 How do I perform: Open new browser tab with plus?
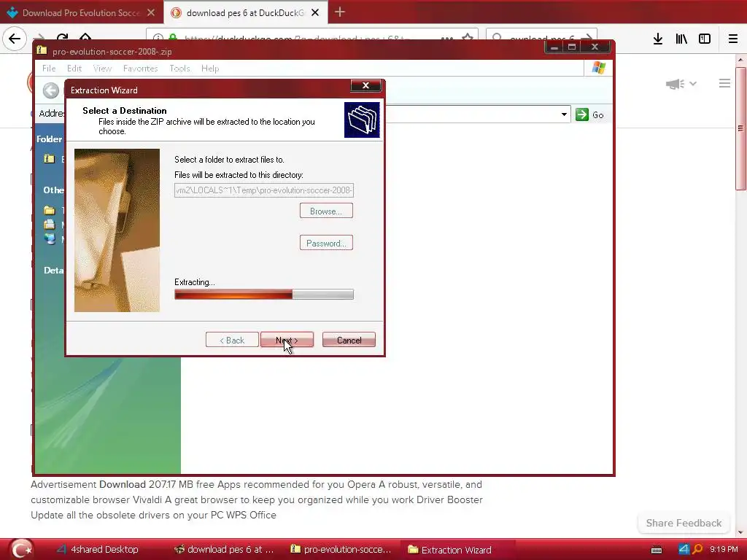pyautogui.click(x=340, y=12)
